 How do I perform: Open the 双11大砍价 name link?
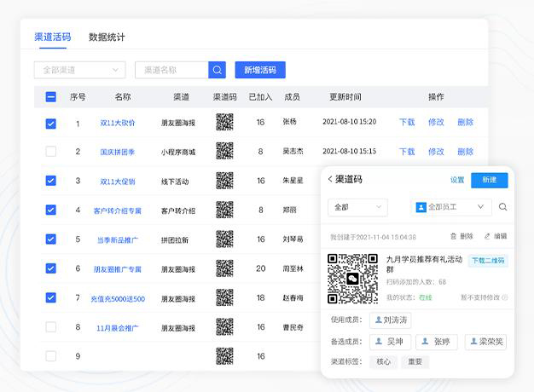click(x=118, y=123)
